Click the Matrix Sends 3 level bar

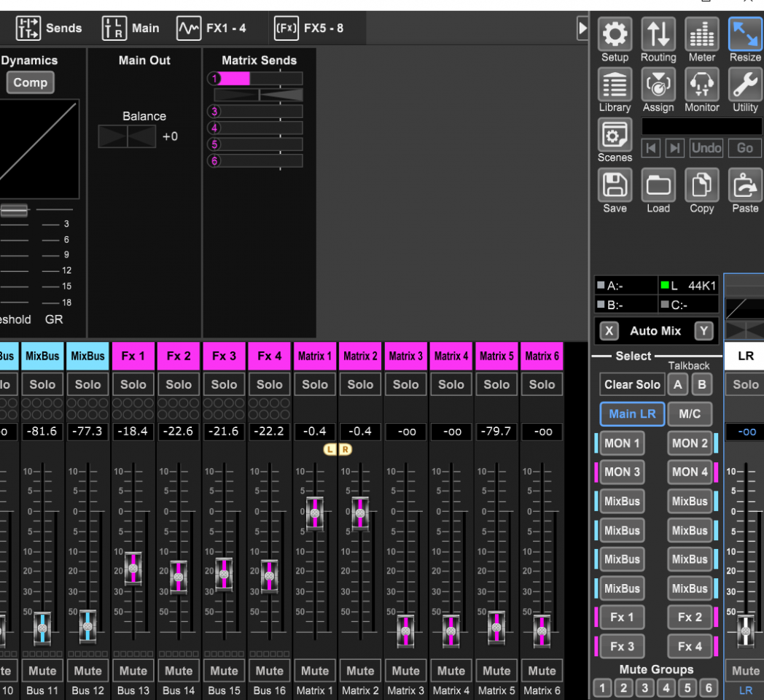point(260,112)
